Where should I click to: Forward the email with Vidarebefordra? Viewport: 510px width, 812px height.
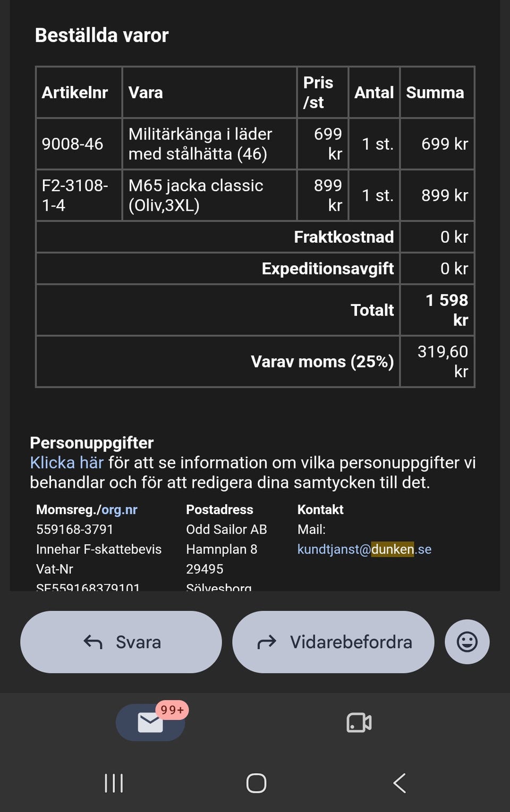(x=333, y=642)
